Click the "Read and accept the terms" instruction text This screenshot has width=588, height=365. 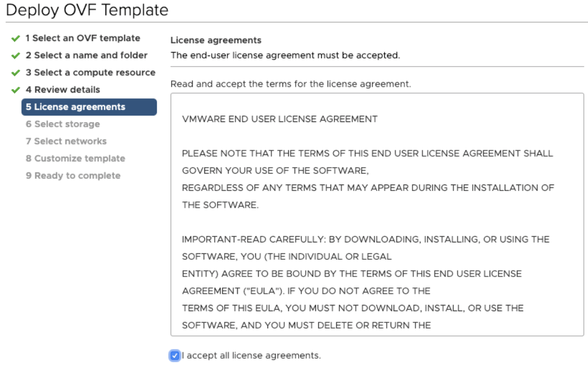[x=291, y=84]
